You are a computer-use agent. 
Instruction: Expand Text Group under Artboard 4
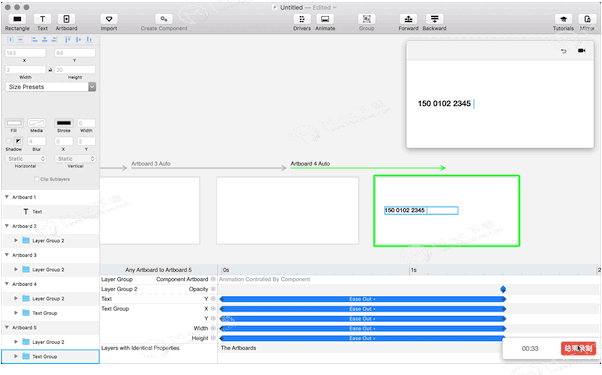(16, 313)
